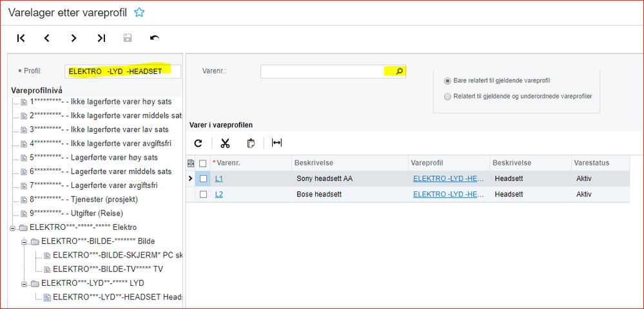Go to last record

(101, 38)
